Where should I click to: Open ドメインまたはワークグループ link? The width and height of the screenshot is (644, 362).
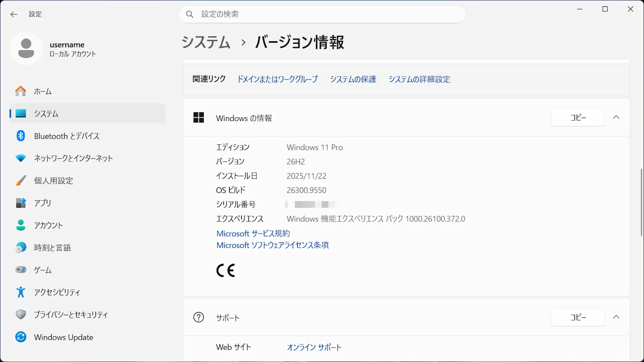pos(277,79)
